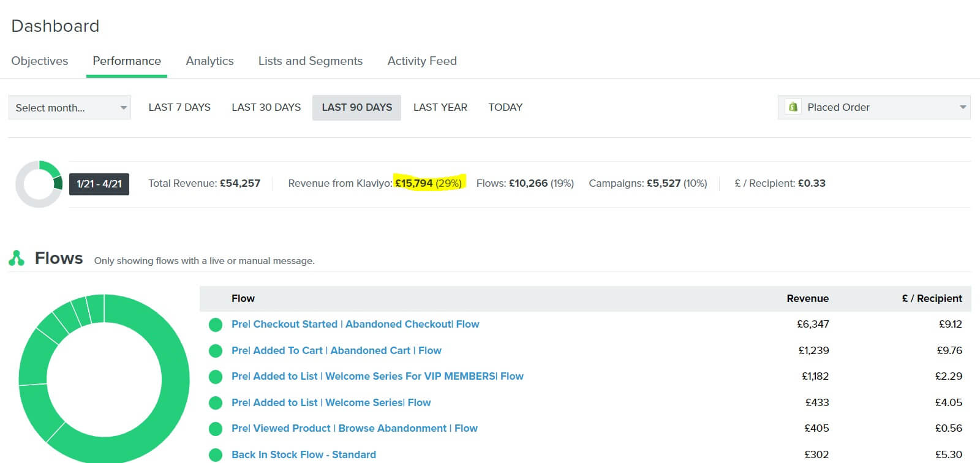Image resolution: width=980 pixels, height=463 pixels.
Task: Click the Shopify icon beside Placed Order
Action: (x=793, y=107)
